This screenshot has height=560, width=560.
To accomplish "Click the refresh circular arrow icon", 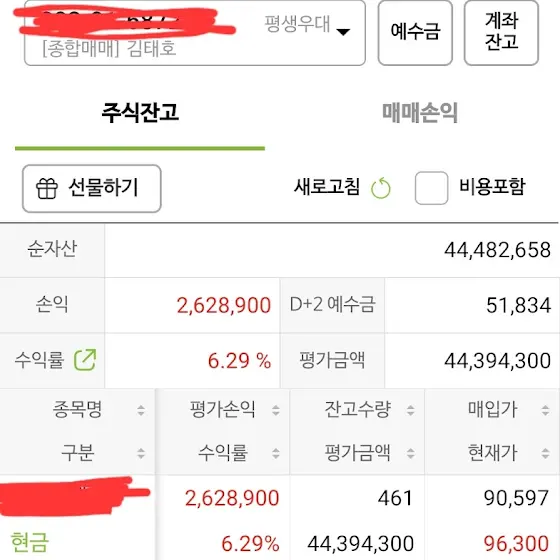I will click(381, 188).
